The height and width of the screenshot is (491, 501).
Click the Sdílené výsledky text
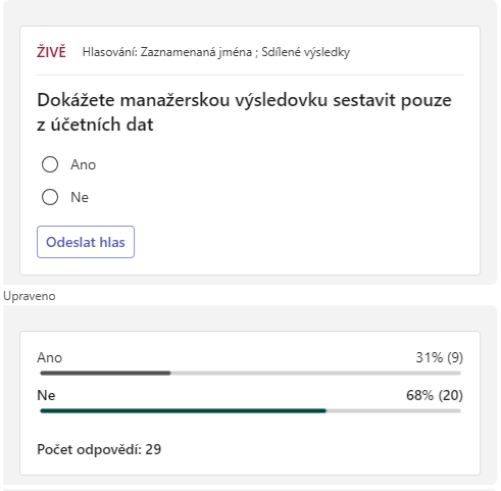tap(306, 52)
